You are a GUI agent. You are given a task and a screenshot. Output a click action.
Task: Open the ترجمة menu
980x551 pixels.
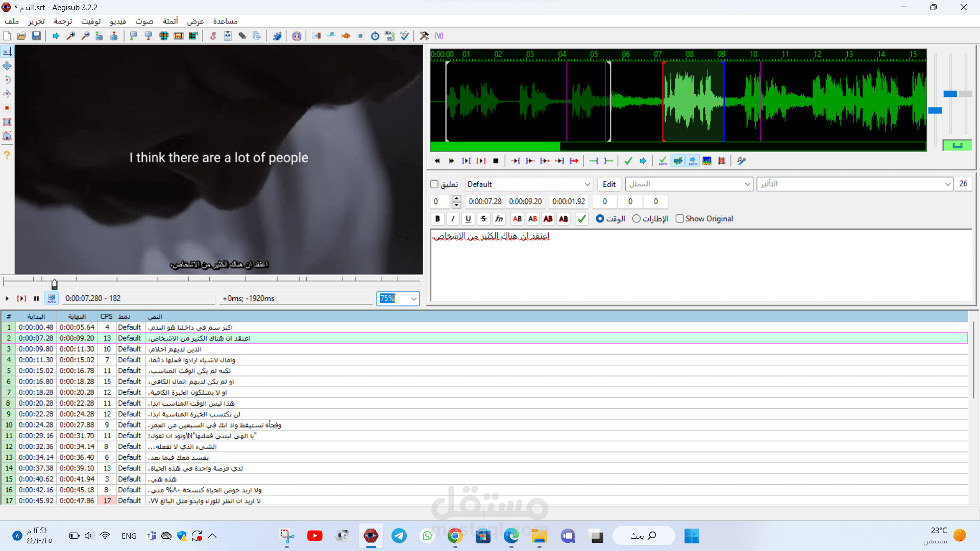tap(63, 21)
